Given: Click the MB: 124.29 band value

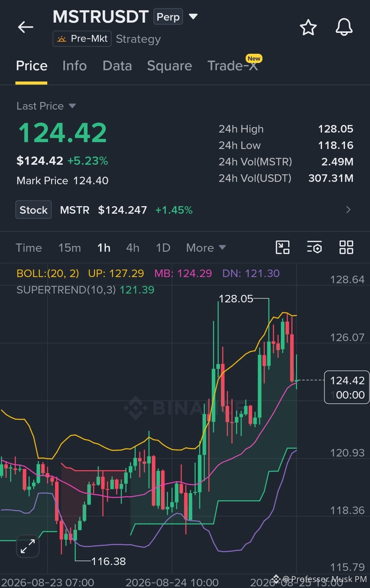Looking at the screenshot, I should pyautogui.click(x=183, y=273).
